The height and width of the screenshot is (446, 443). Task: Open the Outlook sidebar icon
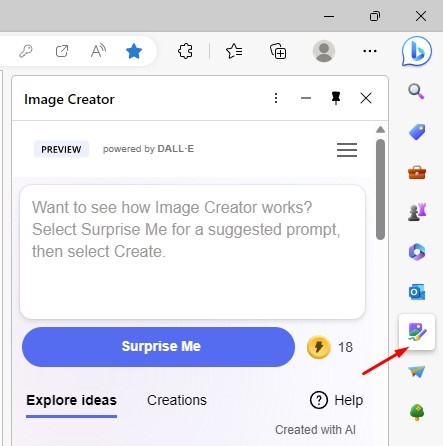(417, 292)
